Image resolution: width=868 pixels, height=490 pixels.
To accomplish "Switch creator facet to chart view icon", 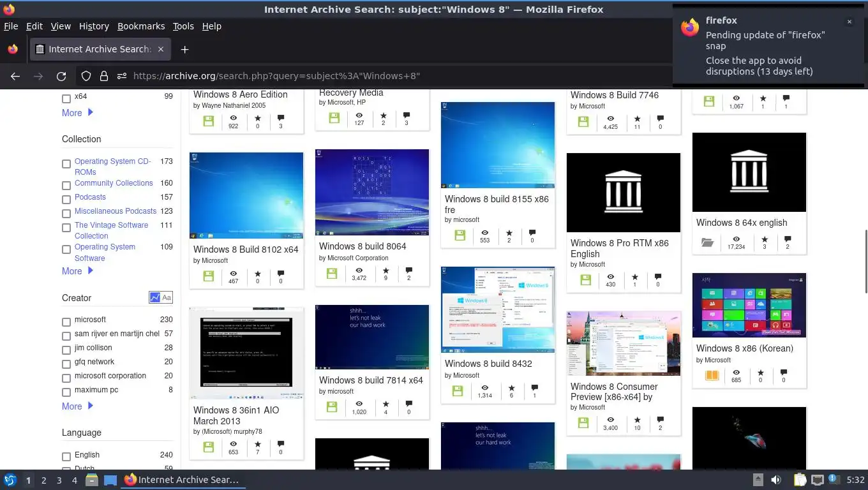I will click(x=154, y=297).
